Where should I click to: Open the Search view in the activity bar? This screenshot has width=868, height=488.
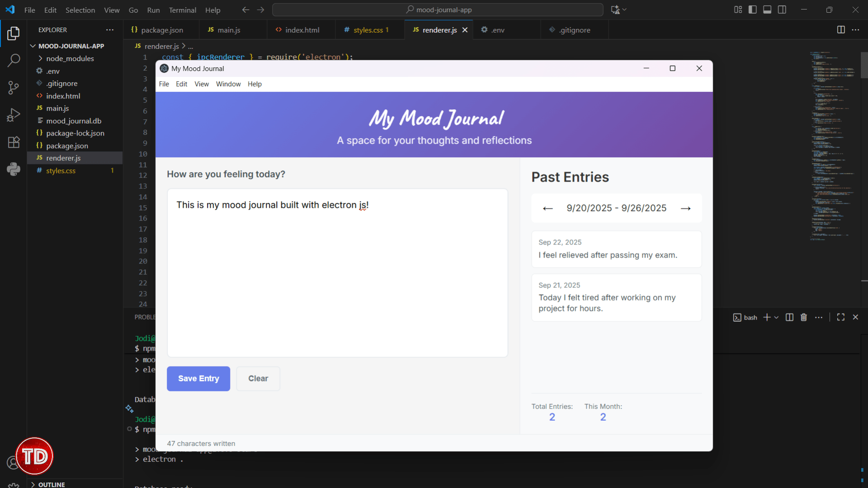click(x=14, y=60)
